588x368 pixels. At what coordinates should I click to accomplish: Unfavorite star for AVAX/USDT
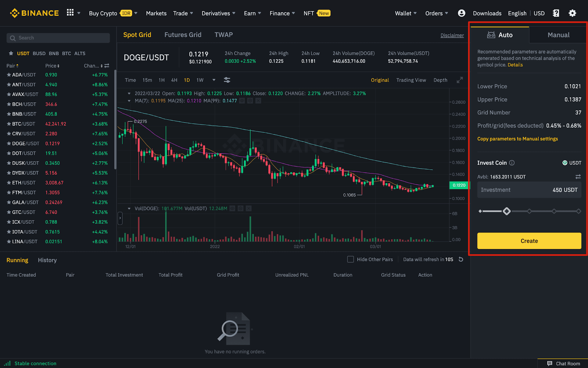point(9,94)
